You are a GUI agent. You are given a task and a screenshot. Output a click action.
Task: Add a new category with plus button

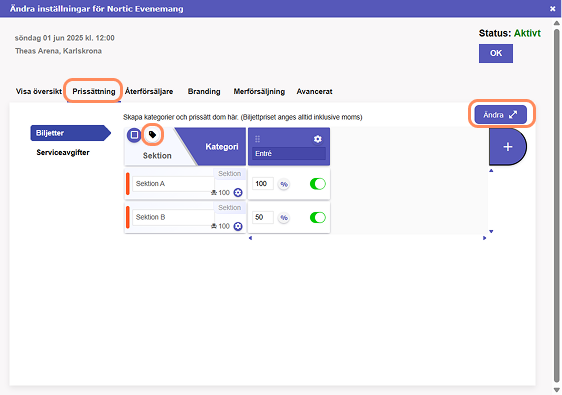pos(508,147)
